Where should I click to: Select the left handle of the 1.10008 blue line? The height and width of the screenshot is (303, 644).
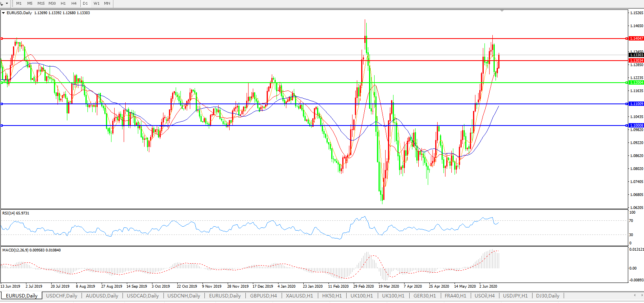2,126
